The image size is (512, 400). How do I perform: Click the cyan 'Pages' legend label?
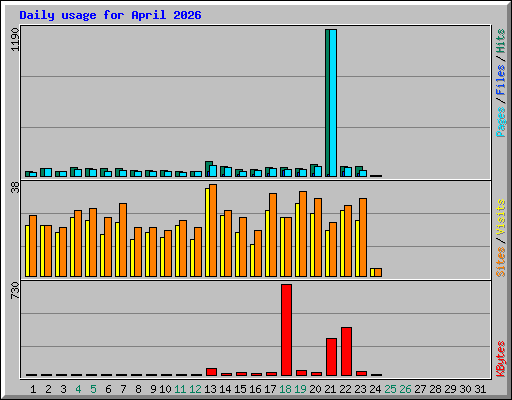(x=501, y=122)
